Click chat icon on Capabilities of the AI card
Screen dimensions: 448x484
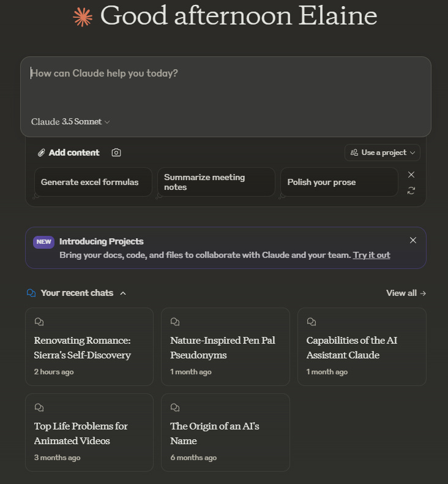coord(312,322)
